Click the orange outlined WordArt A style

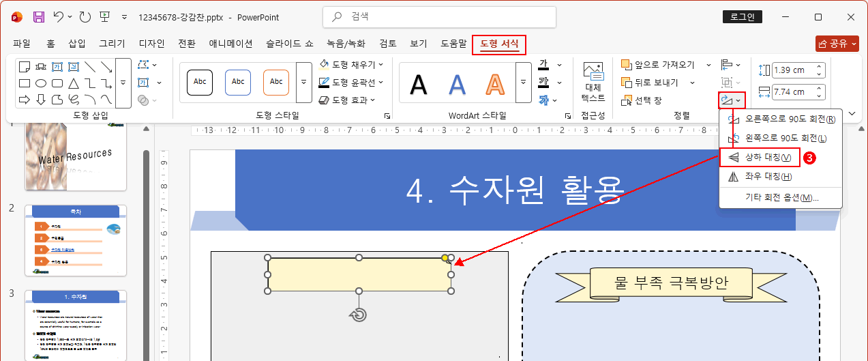point(494,83)
